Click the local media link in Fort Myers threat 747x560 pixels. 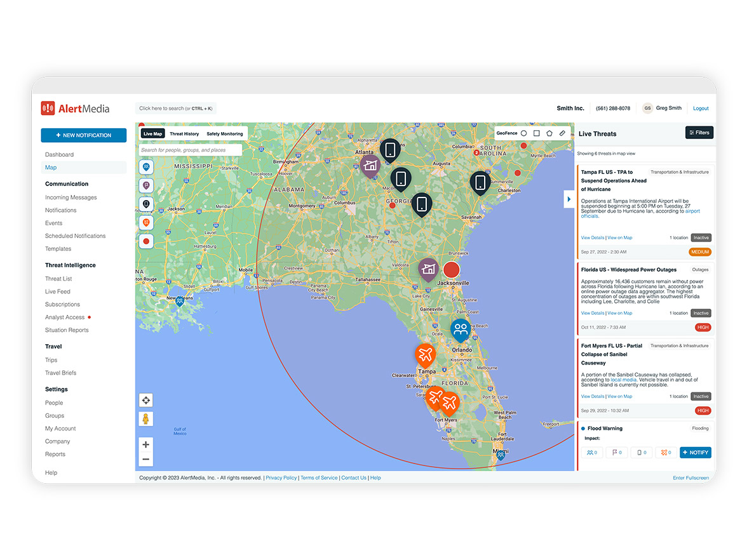click(x=624, y=380)
